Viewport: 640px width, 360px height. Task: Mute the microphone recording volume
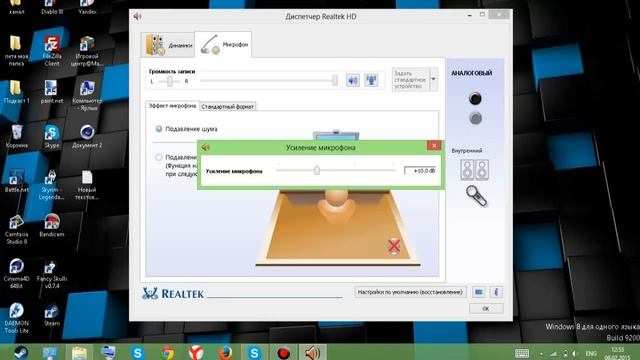(353, 80)
